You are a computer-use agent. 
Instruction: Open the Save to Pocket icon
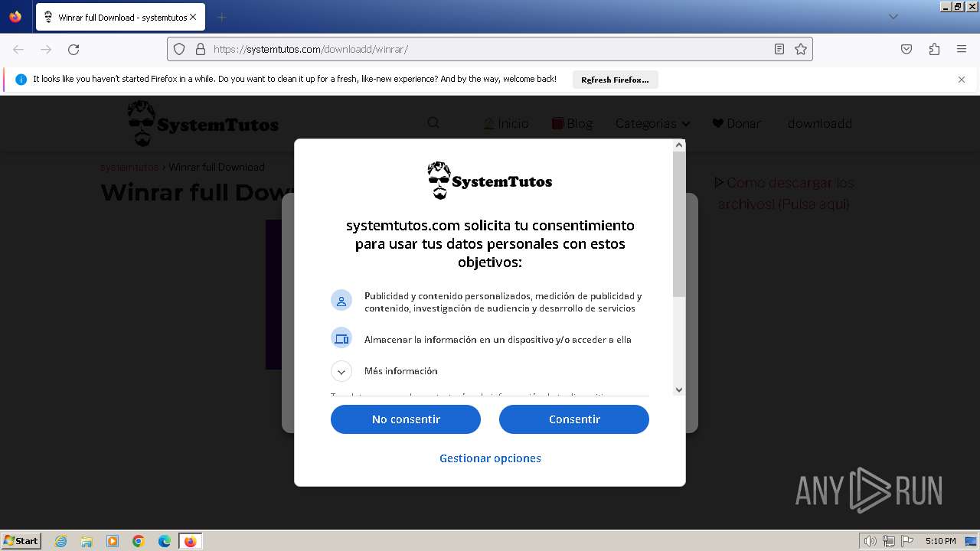pos(906,49)
